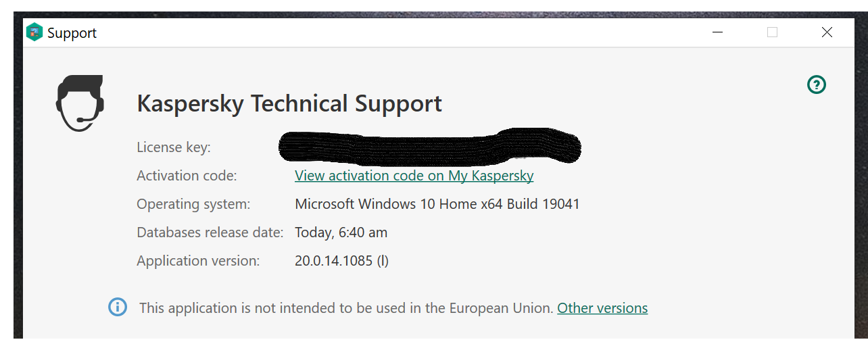Click the Support window title text
The image size is (868, 344).
tap(72, 33)
